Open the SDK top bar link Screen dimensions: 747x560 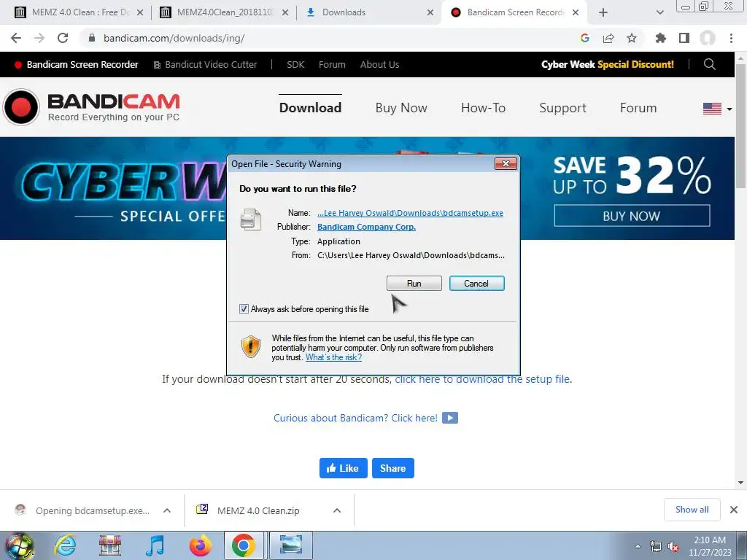tap(295, 64)
